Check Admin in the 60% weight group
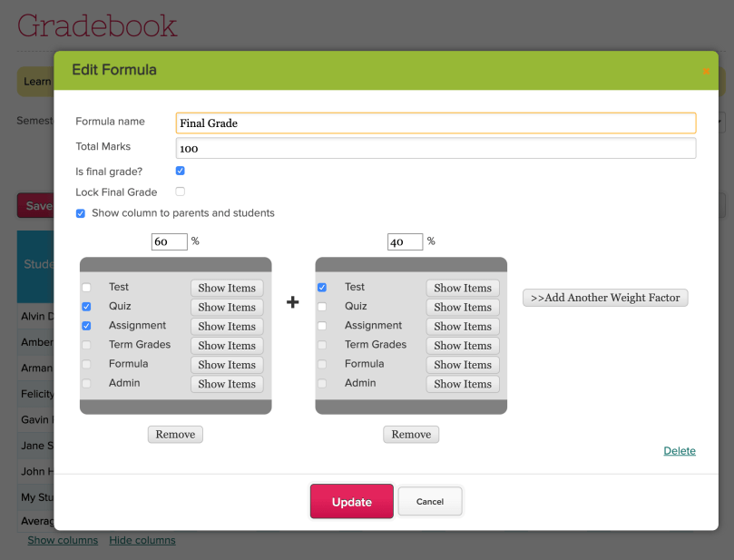This screenshot has width=734, height=560. [86, 384]
